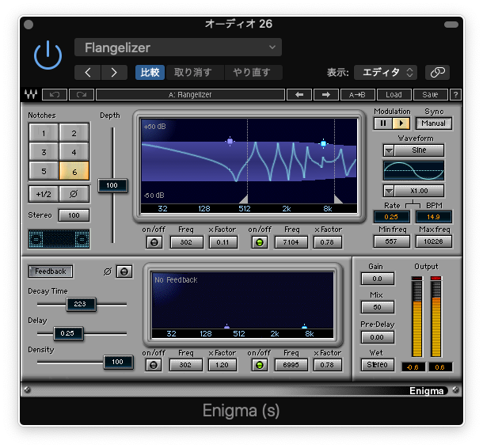
Task: Click the Stereo value field 100
Action: tap(74, 215)
